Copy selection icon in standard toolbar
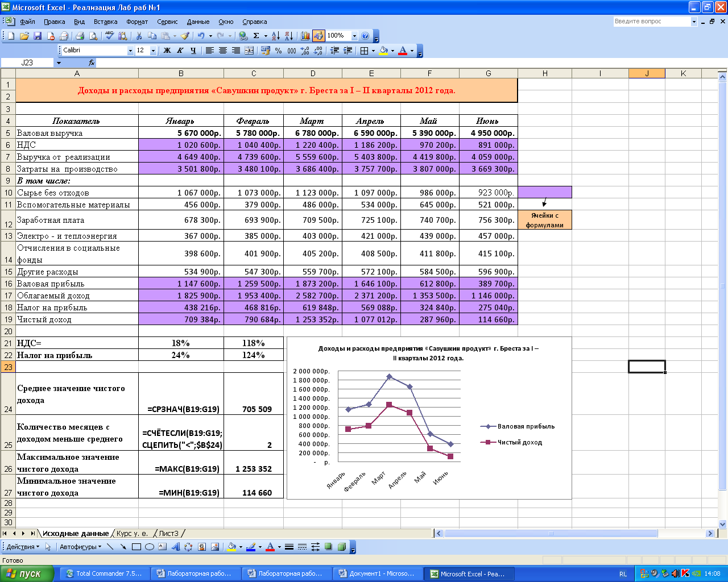The height and width of the screenshot is (582, 728). click(152, 36)
